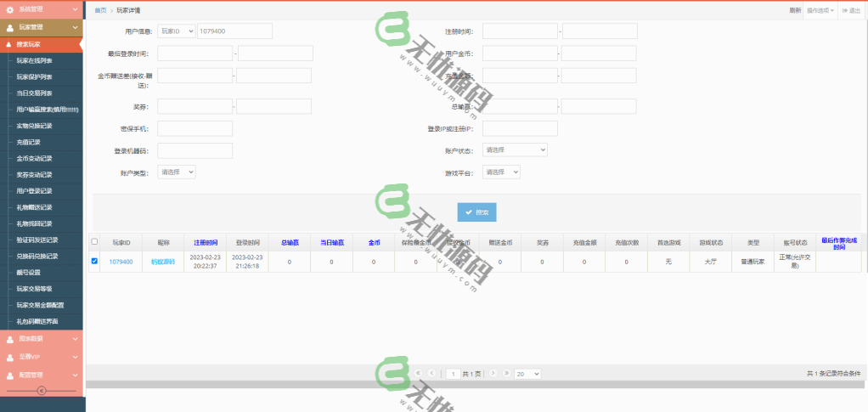
Task: Click the user icon beside 至尊VIP
Action: pos(10,357)
